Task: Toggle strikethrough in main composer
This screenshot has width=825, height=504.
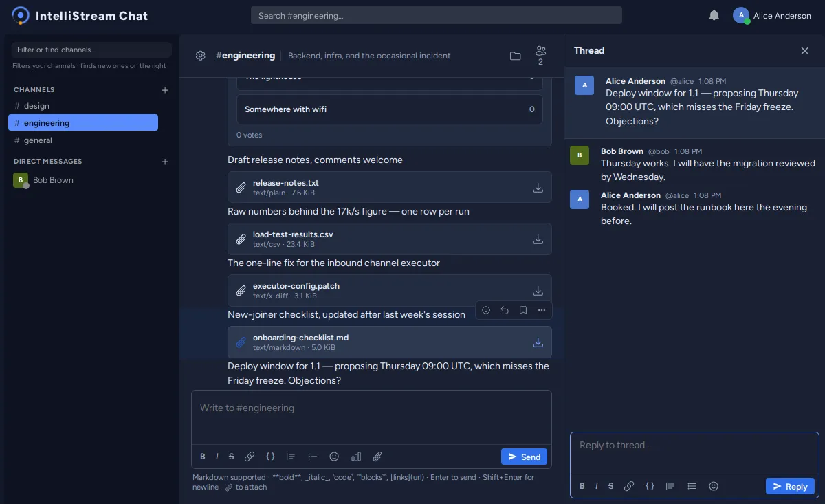Action: pos(232,457)
